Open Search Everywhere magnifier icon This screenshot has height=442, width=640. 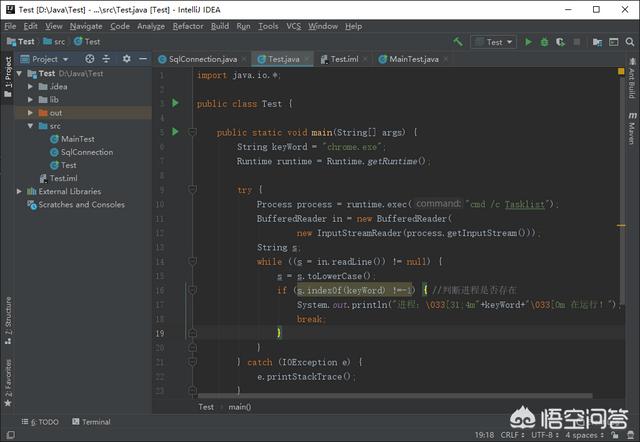[627, 42]
